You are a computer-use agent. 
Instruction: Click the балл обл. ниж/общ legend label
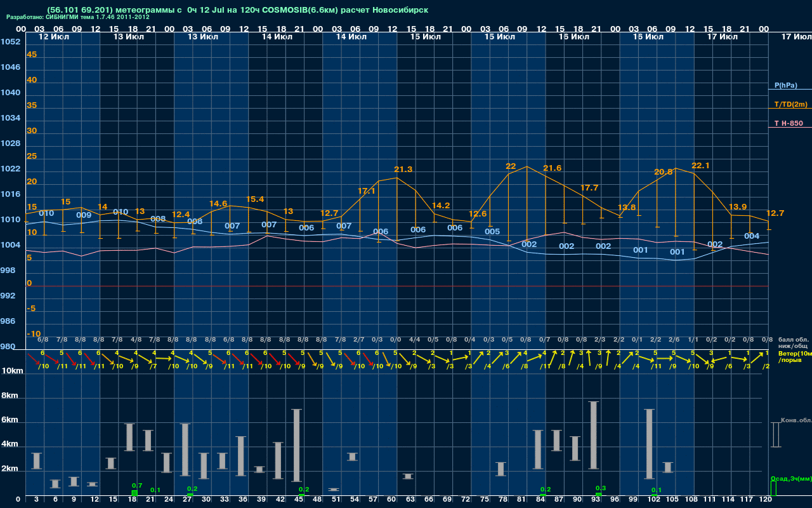point(794,342)
